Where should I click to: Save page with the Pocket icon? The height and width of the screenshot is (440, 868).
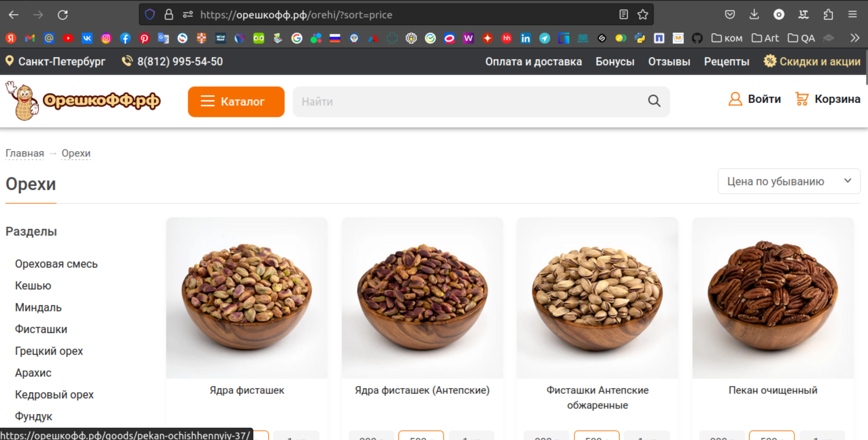click(x=730, y=15)
